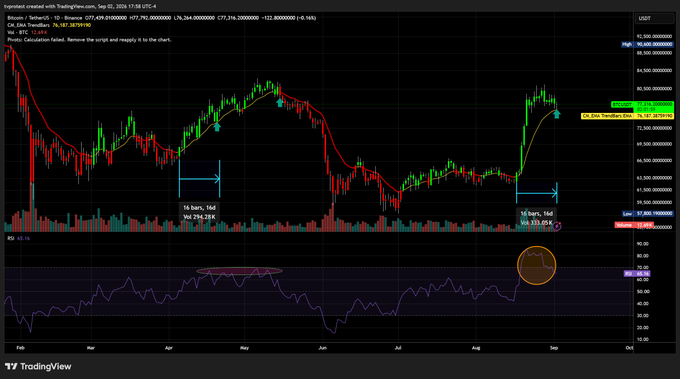
Task: Click the Low 57,800 price label
Action: pyautogui.click(x=647, y=213)
